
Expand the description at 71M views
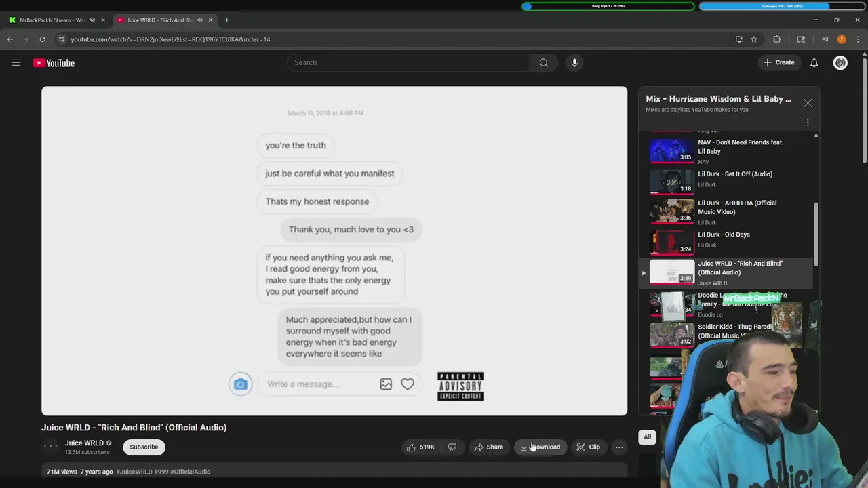(x=334, y=472)
